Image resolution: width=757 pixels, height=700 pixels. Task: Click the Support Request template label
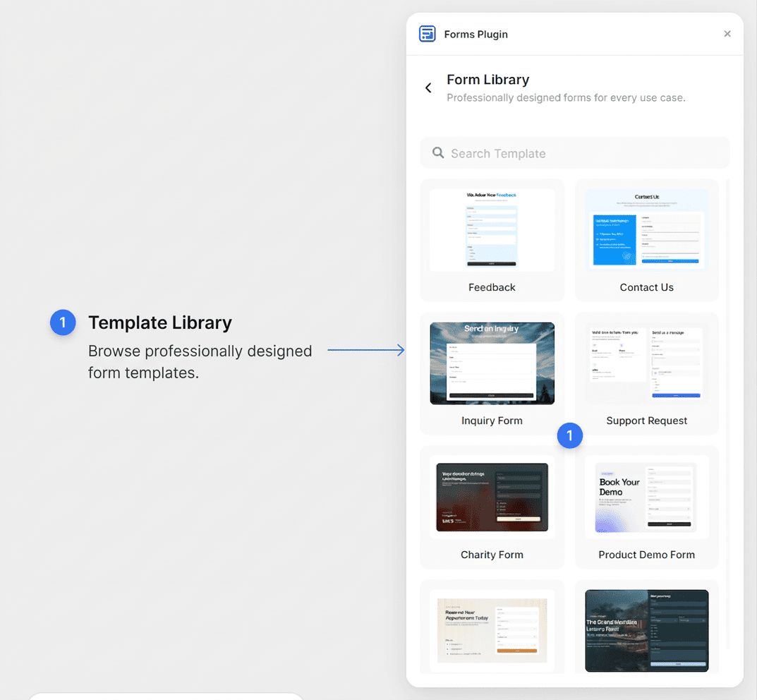tap(646, 421)
